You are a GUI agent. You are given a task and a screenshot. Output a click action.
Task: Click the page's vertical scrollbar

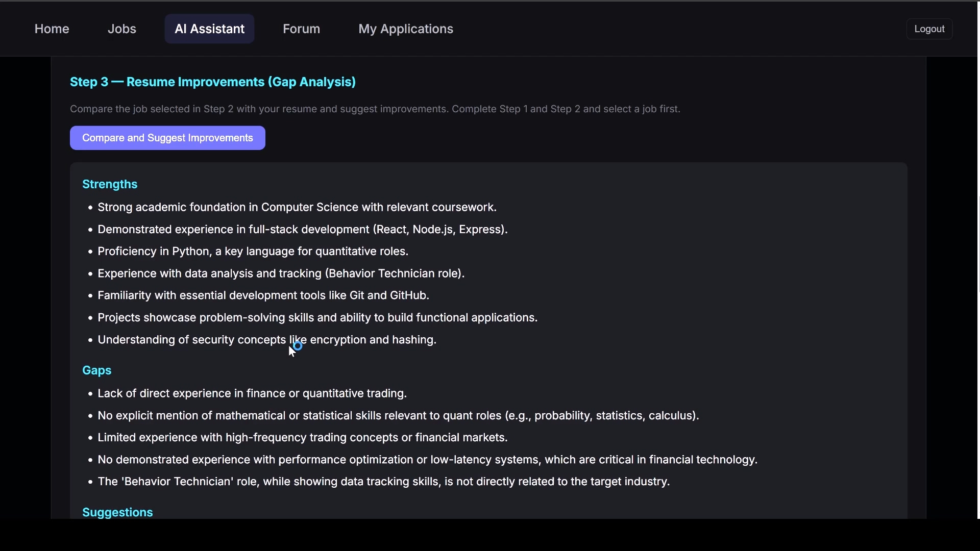point(978,244)
